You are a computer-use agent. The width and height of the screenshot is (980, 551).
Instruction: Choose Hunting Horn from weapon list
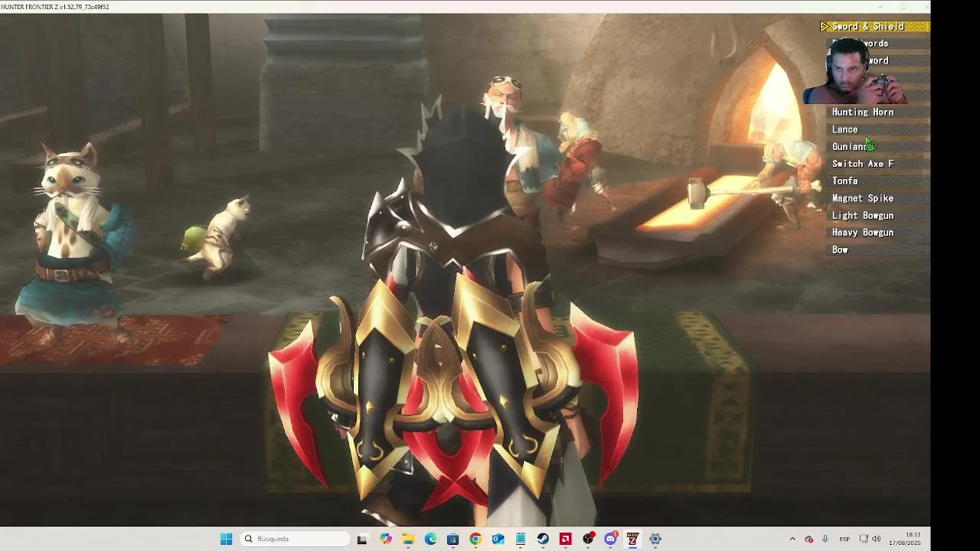[x=879, y=112]
